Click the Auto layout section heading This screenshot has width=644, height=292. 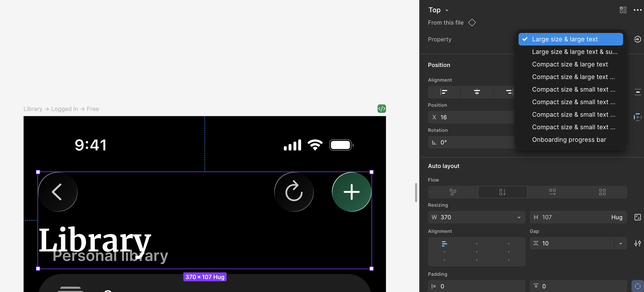(x=444, y=166)
